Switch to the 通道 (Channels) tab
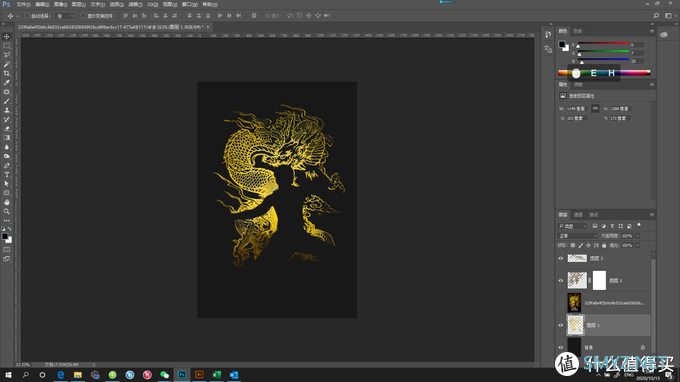The image size is (680, 382). (578, 215)
